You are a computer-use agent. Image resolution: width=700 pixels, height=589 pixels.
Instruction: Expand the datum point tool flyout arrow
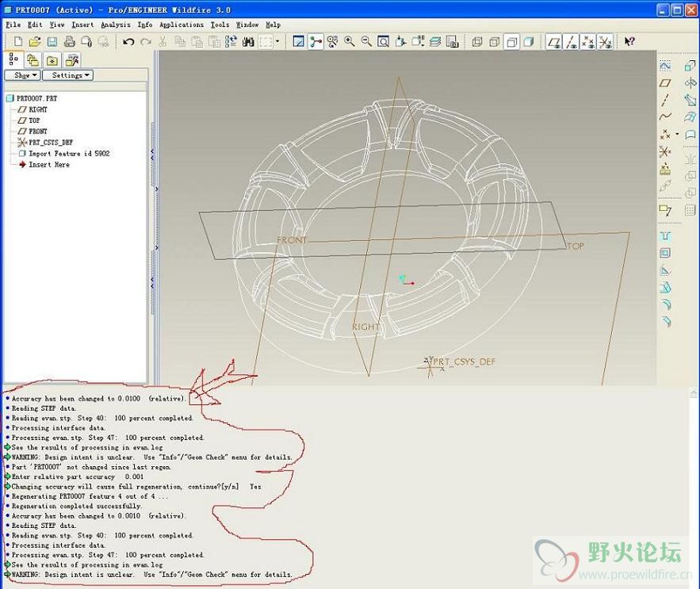(677, 134)
